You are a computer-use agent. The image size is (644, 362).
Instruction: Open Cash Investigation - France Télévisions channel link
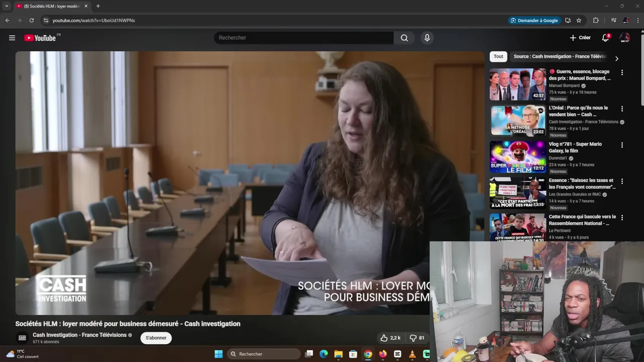(x=79, y=335)
